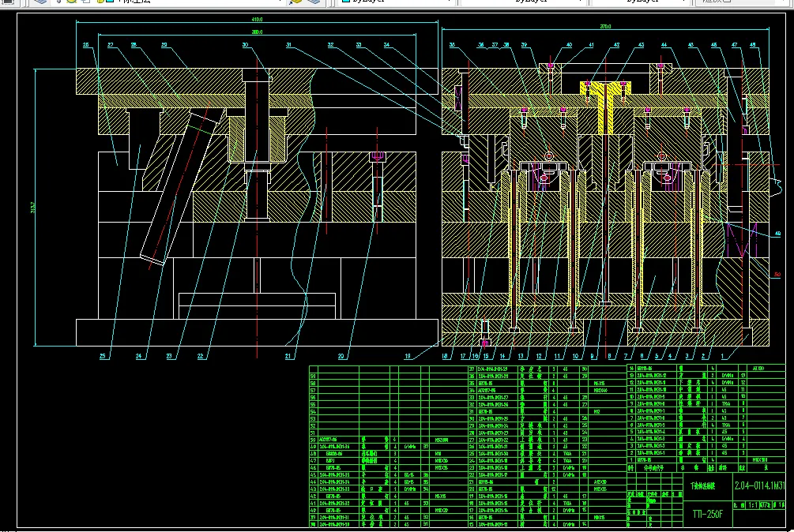Select red callout number 49 at right edge
The width and height of the screenshot is (794, 532).
777,234
